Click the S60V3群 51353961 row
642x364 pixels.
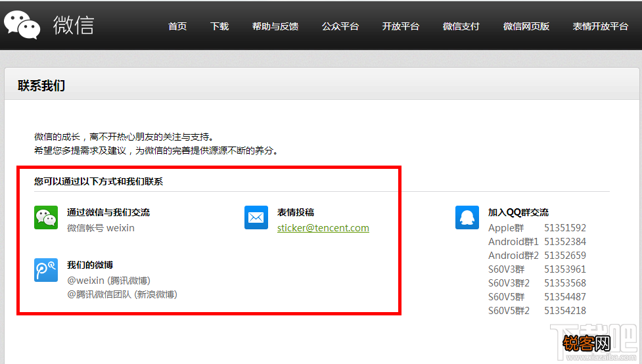(537, 269)
